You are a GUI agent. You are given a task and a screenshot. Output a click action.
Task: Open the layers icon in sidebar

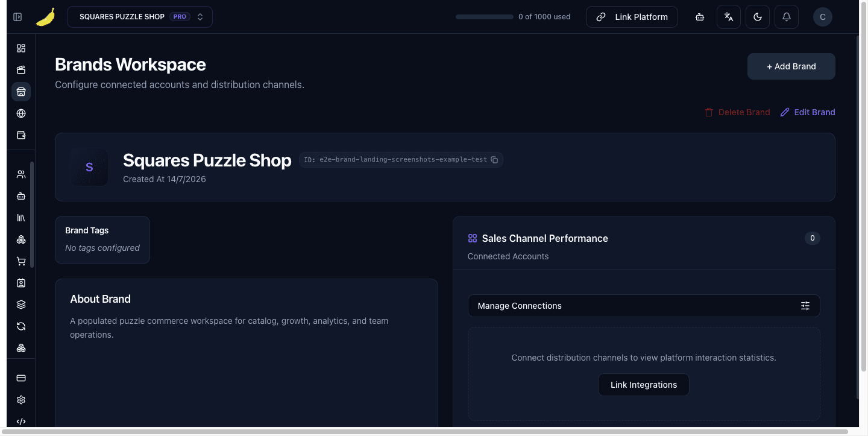21,305
